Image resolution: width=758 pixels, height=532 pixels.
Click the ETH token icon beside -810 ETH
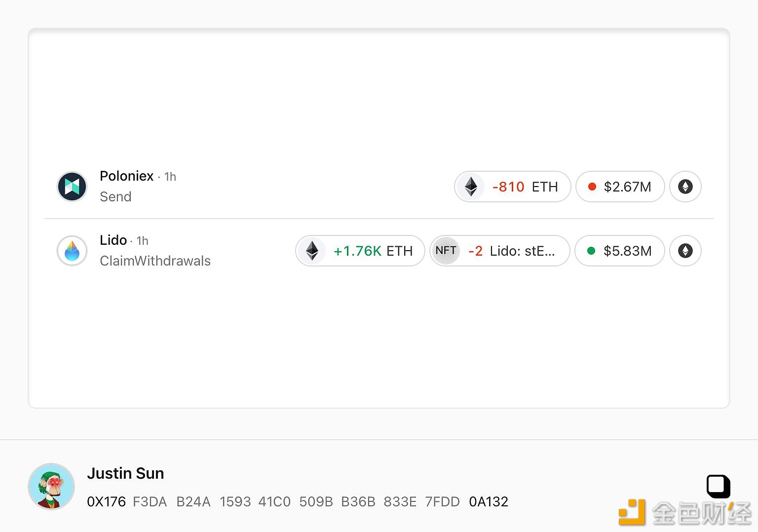point(471,187)
